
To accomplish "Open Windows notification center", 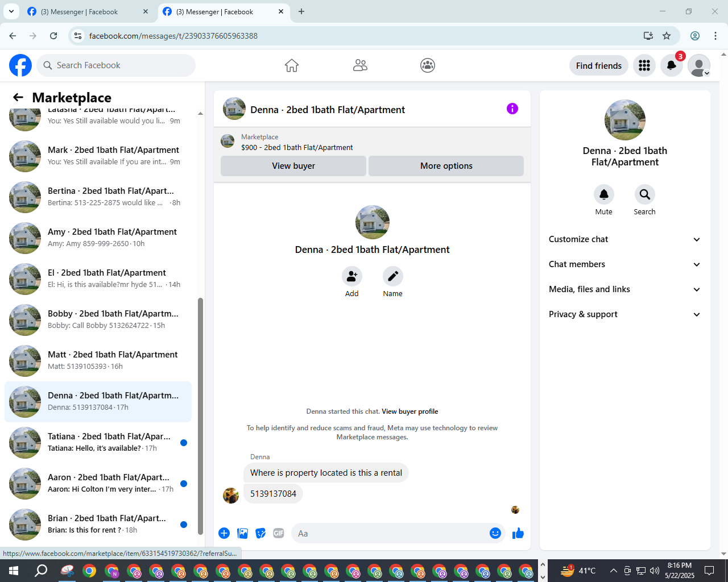I will coord(709,571).
